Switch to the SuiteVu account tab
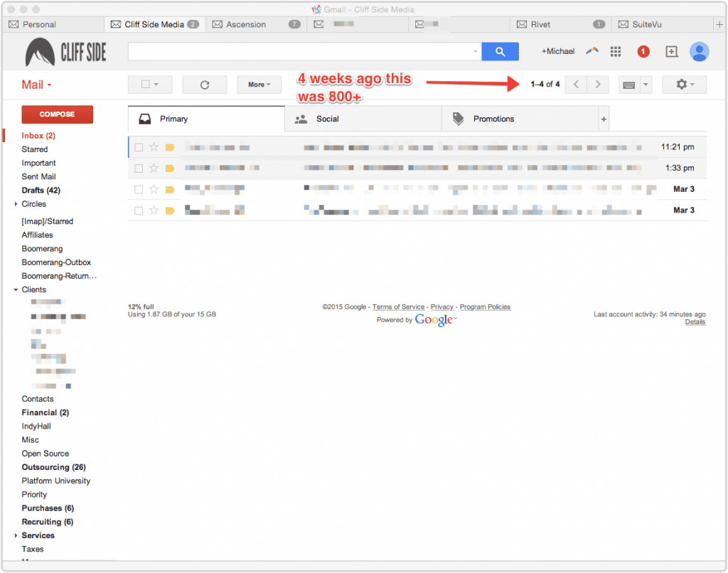Screen dimensions: 728x573 (x=663, y=24)
